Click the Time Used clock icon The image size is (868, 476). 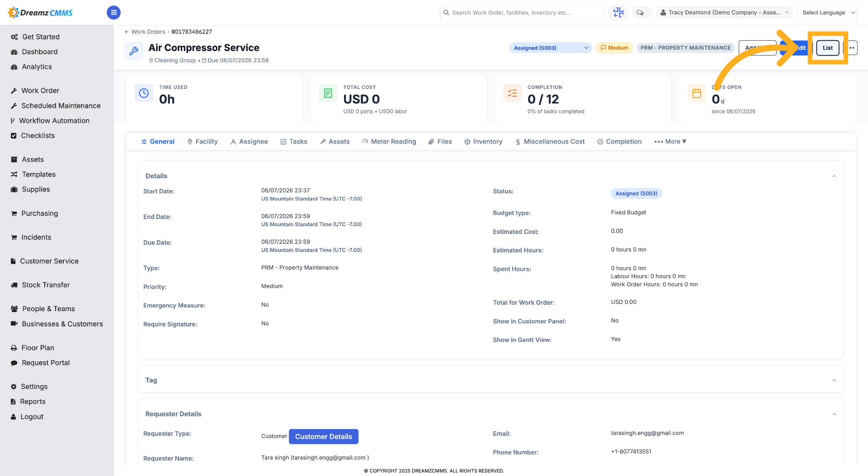click(x=144, y=93)
